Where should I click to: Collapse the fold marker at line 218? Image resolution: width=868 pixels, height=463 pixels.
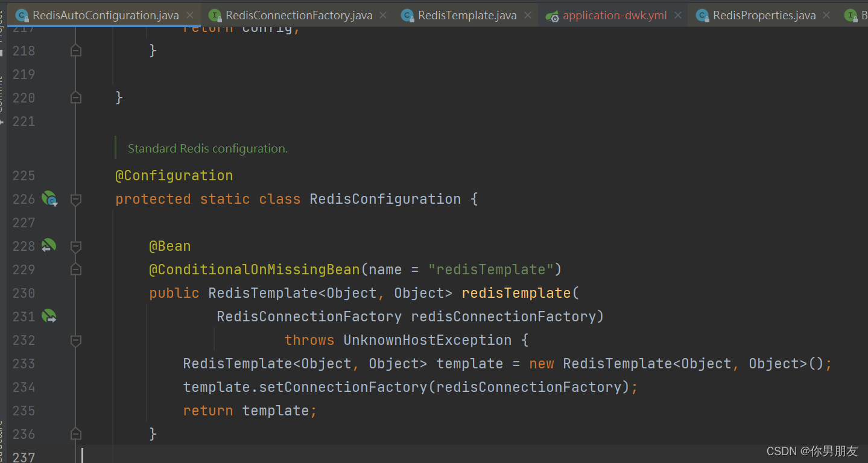[76, 51]
